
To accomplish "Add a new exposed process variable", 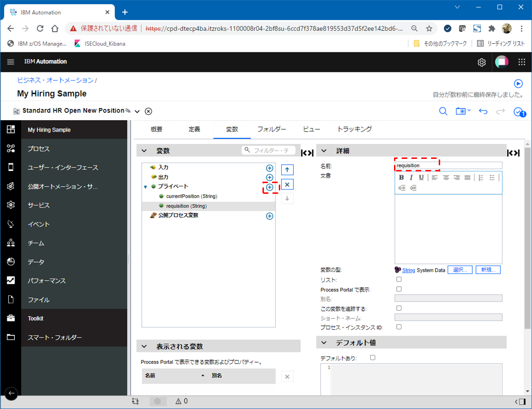I will (269, 216).
